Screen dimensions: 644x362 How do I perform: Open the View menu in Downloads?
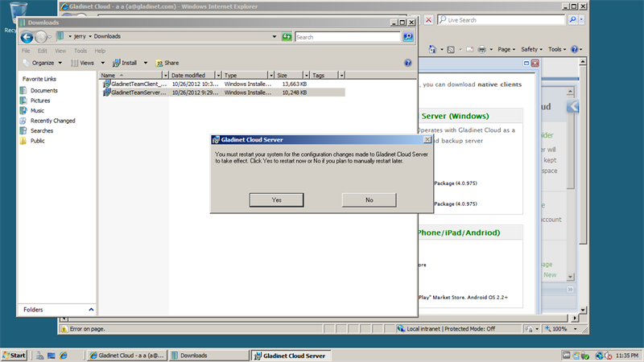click(x=60, y=51)
